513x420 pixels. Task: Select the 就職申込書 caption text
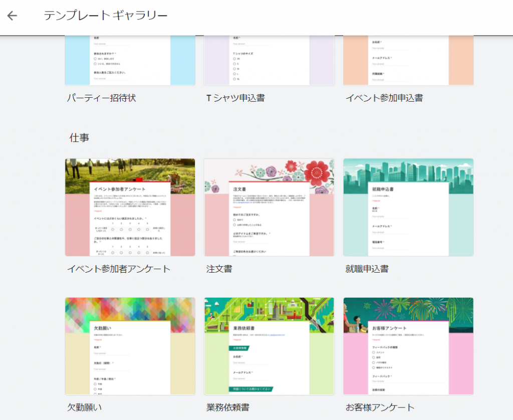pos(367,269)
